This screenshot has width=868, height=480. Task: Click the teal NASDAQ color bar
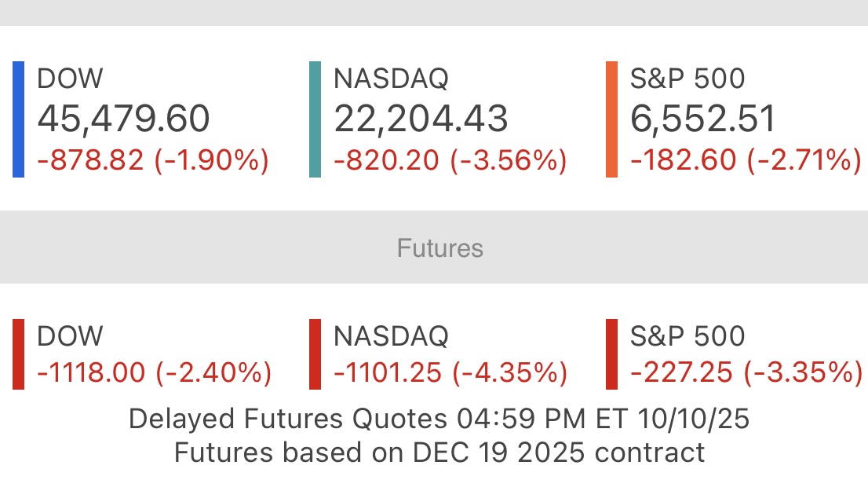click(315, 119)
